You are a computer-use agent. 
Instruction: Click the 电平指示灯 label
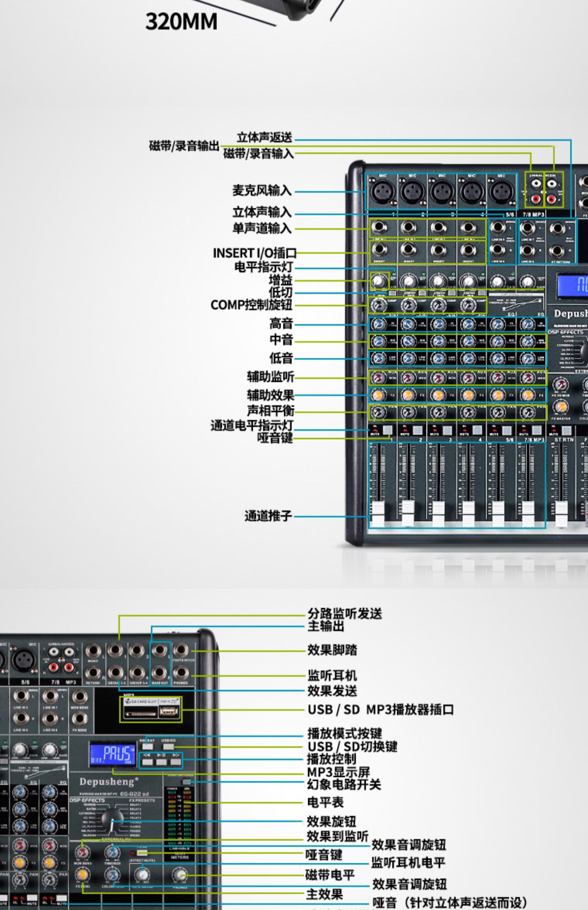pyautogui.click(x=263, y=267)
